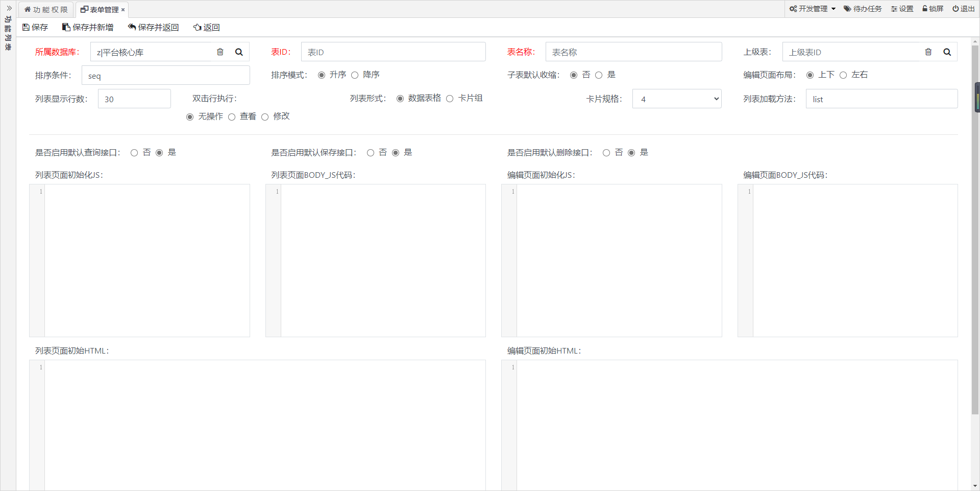Set double-click action to 修改
The image size is (980, 491).
(x=265, y=117)
